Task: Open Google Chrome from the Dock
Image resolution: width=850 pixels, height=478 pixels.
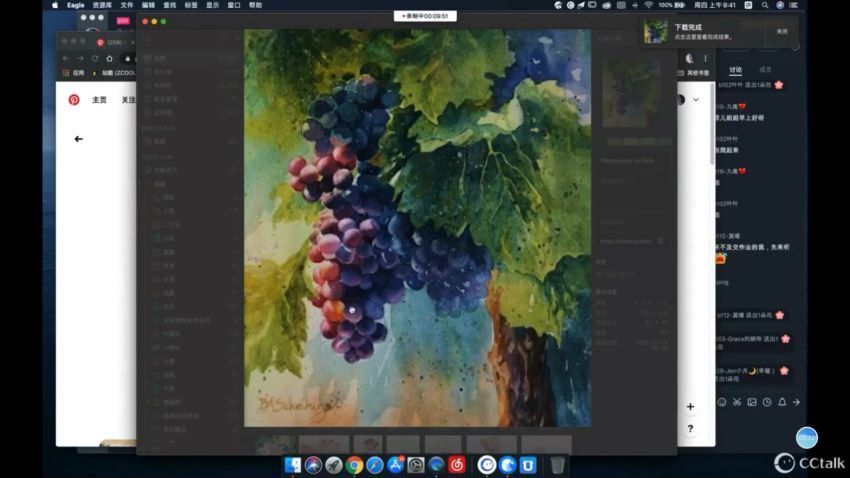Action: click(355, 465)
